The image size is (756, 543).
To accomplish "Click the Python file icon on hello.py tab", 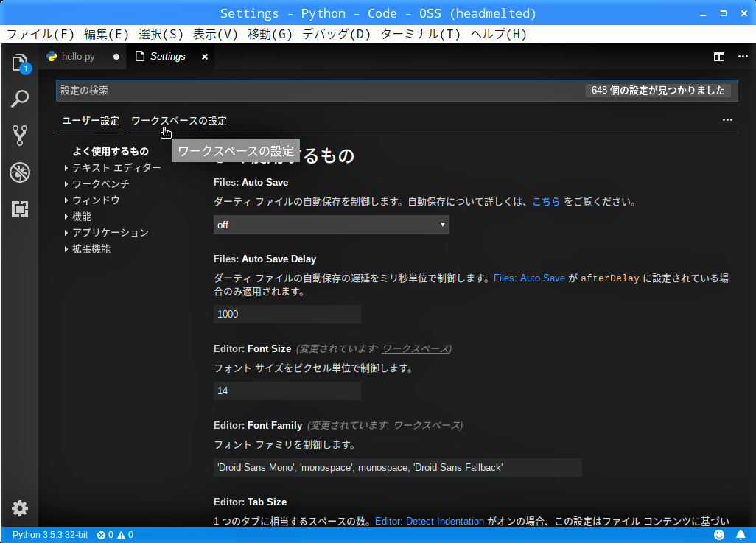I will click(52, 57).
